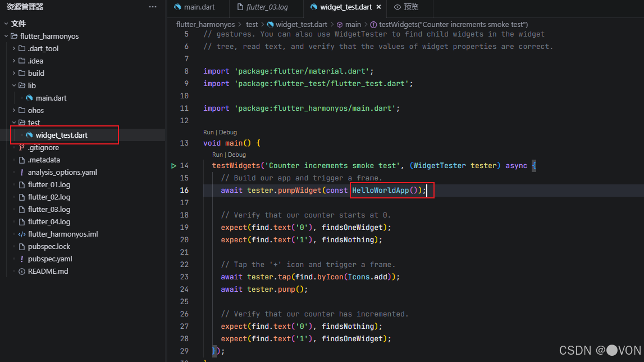The width and height of the screenshot is (644, 362).
Task: Click the Dart icon beside main.dart in tree
Action: click(x=29, y=98)
